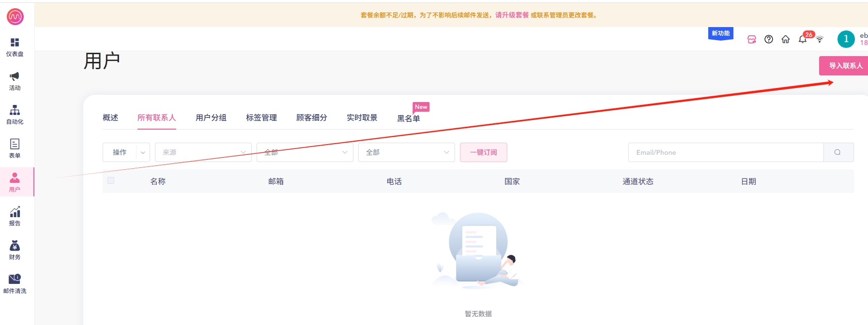Open the 仪表盘 dashboard sidebar icon
The width and height of the screenshot is (868, 325).
[15, 47]
